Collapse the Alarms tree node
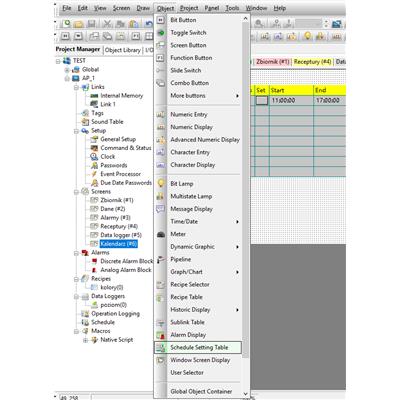400x400 pixels. tap(76, 253)
